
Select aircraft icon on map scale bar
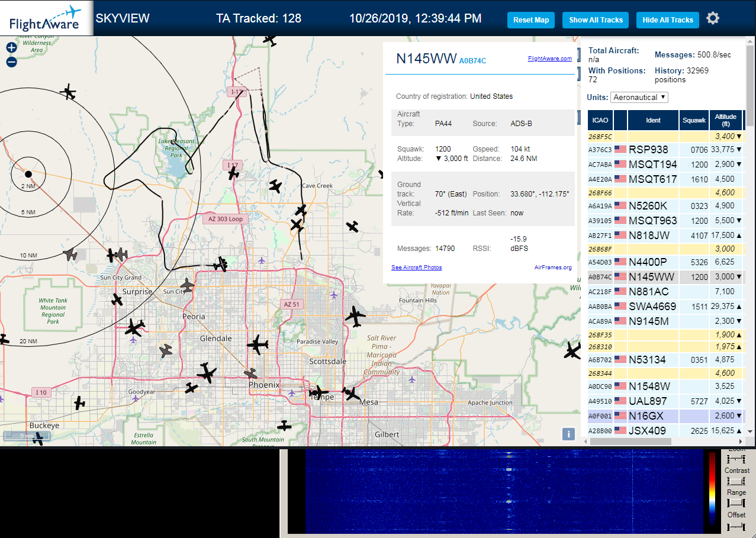click(x=39, y=439)
